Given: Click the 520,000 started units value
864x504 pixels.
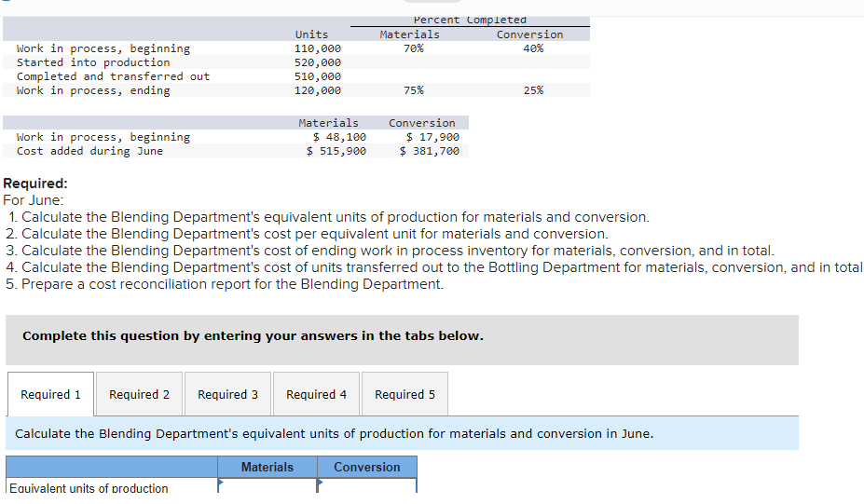Looking at the screenshot, I should coord(318,62).
